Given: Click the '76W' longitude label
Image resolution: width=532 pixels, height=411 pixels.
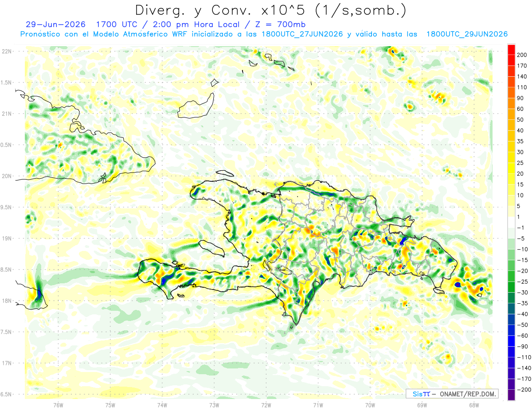Looking at the screenshot, I should 58,404.
